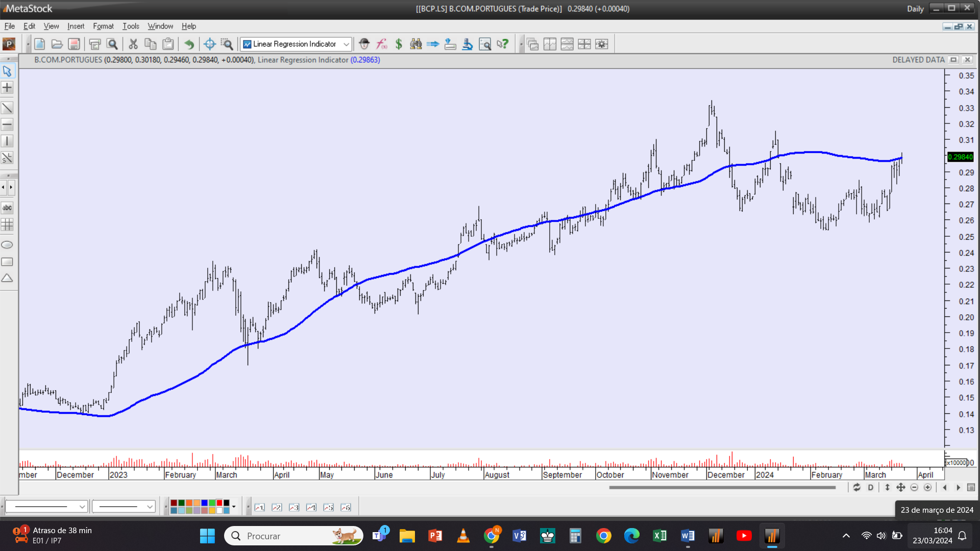Click the crosshair choose-security icon
This screenshot has height=551, width=980.
(209, 44)
